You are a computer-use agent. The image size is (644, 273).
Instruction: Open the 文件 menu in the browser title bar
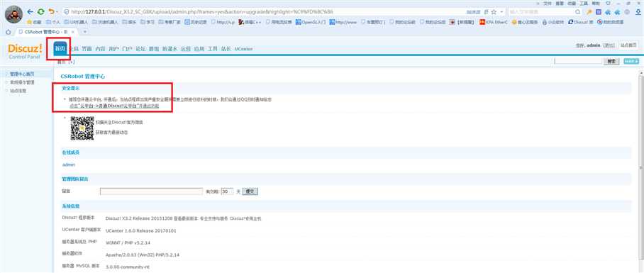click(x=547, y=3)
